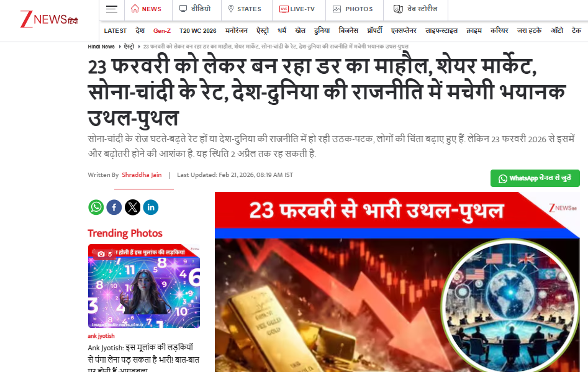The image size is (588, 372).
Task: Share article on X icon
Action: (132, 207)
